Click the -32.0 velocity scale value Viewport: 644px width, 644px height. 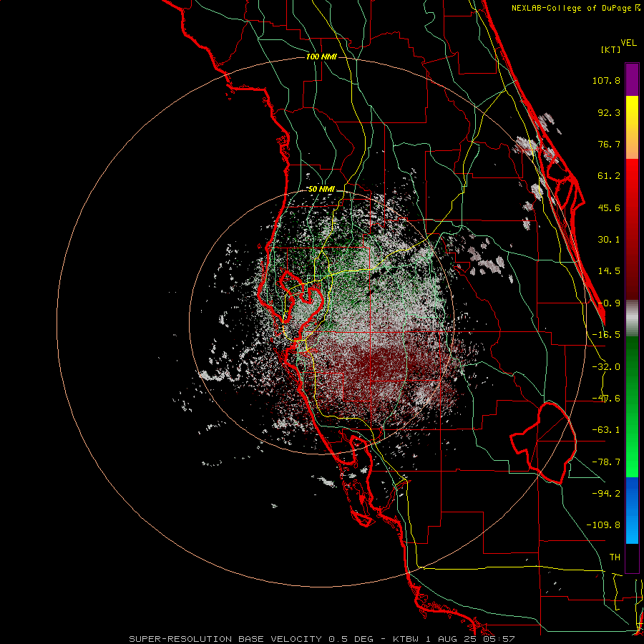[606, 367]
